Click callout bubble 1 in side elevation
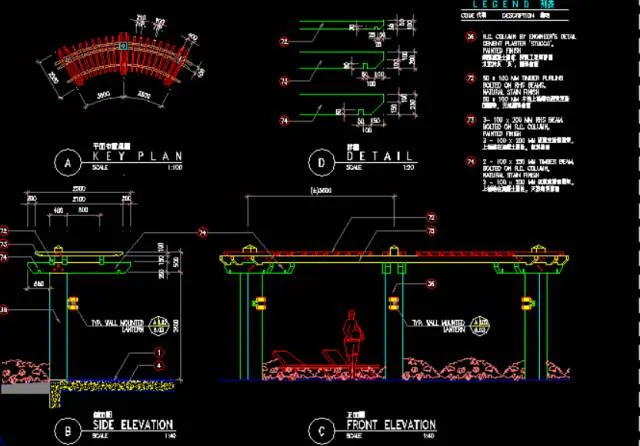This screenshot has width=640, height=446. coord(159,353)
